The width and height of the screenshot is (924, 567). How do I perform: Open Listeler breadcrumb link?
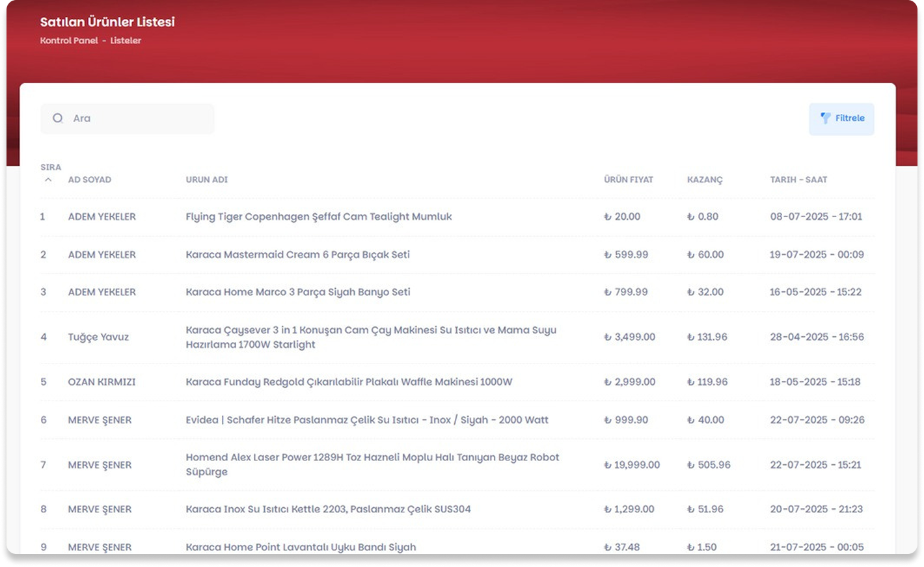[126, 40]
